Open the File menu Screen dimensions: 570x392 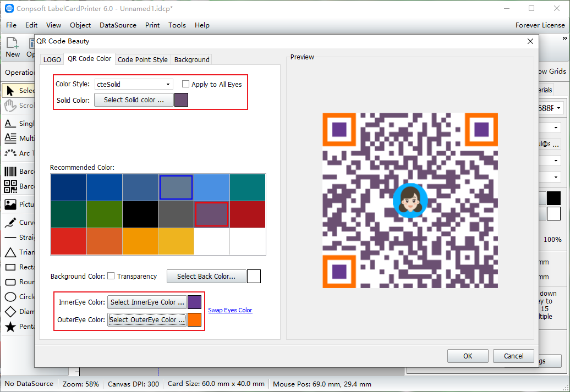11,25
